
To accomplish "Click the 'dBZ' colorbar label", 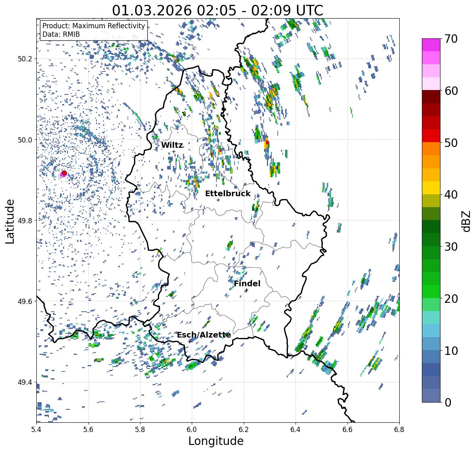I will point(466,221).
